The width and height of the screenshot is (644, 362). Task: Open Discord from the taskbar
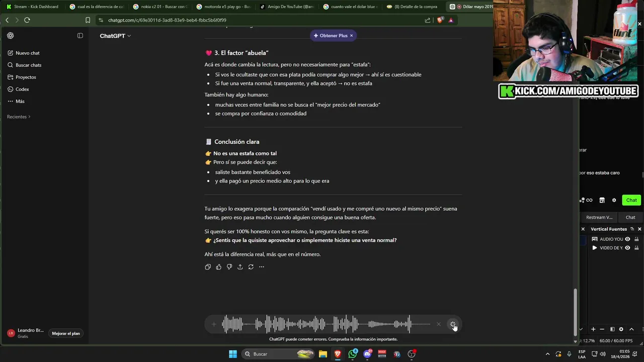[x=367, y=354]
